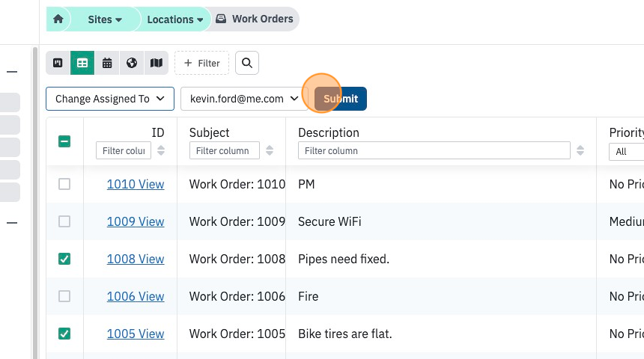Open the 1008 View link

tap(136, 259)
